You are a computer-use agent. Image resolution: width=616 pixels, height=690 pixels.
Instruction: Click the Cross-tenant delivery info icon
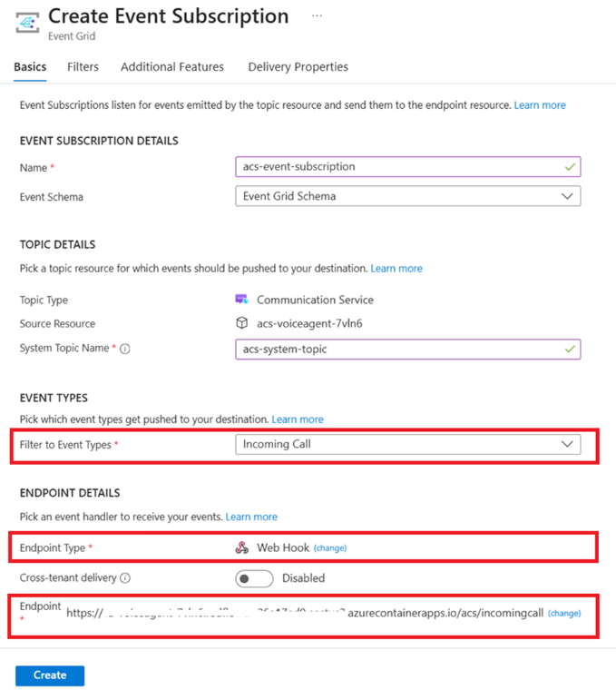pos(125,577)
